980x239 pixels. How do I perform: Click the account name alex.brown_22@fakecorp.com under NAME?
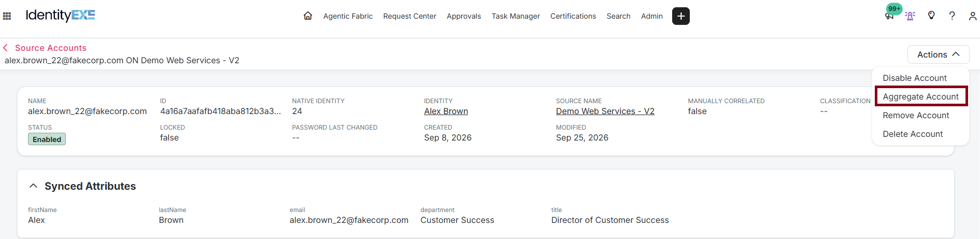pos(87,111)
